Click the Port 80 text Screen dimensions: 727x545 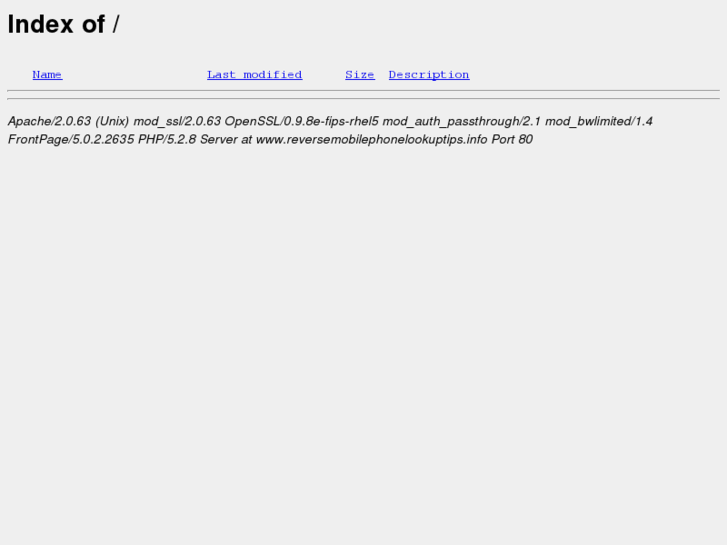click(512, 140)
